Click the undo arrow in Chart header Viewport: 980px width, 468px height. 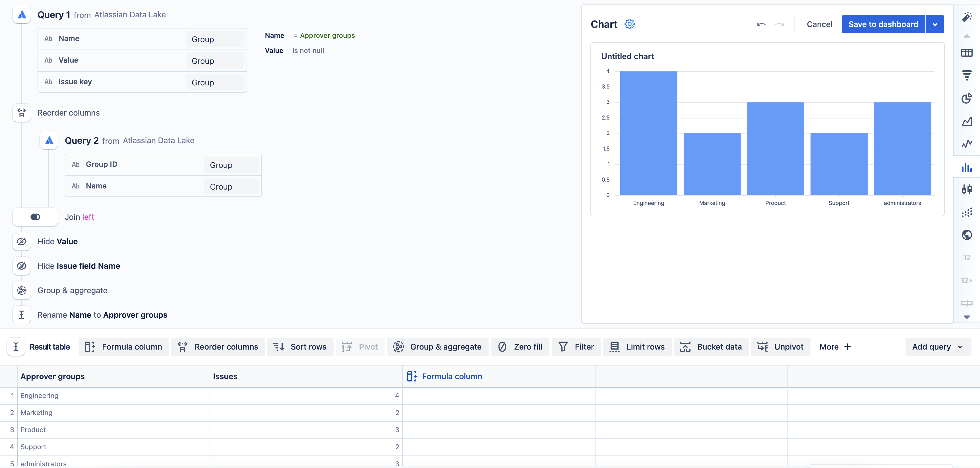(761, 24)
